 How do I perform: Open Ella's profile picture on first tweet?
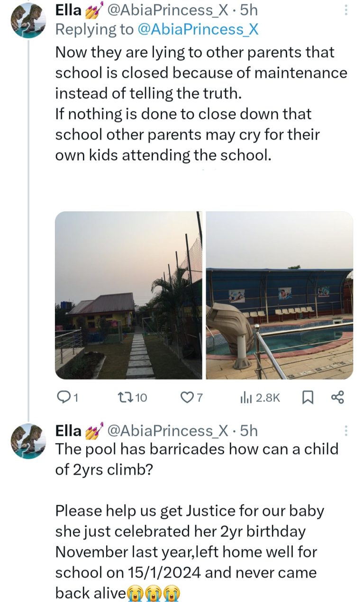pyautogui.click(x=28, y=21)
